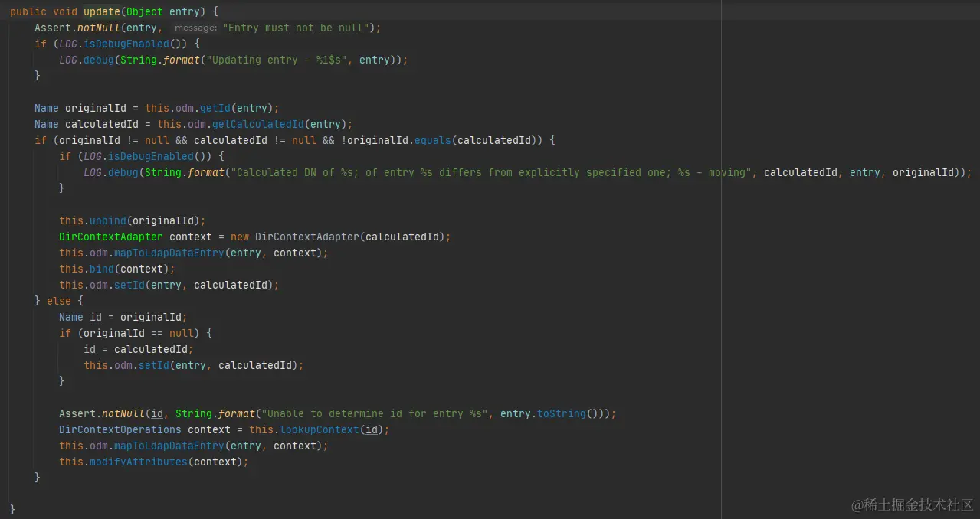Click "originalId" in the "Name originalId =" declaration
Viewport: 980px width, 519px height.
point(96,108)
